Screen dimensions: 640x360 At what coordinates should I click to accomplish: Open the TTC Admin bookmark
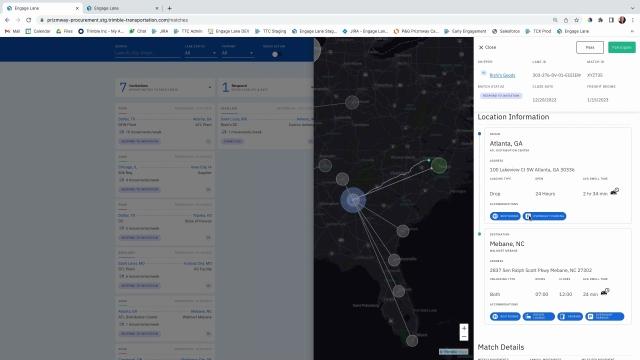tap(188, 31)
